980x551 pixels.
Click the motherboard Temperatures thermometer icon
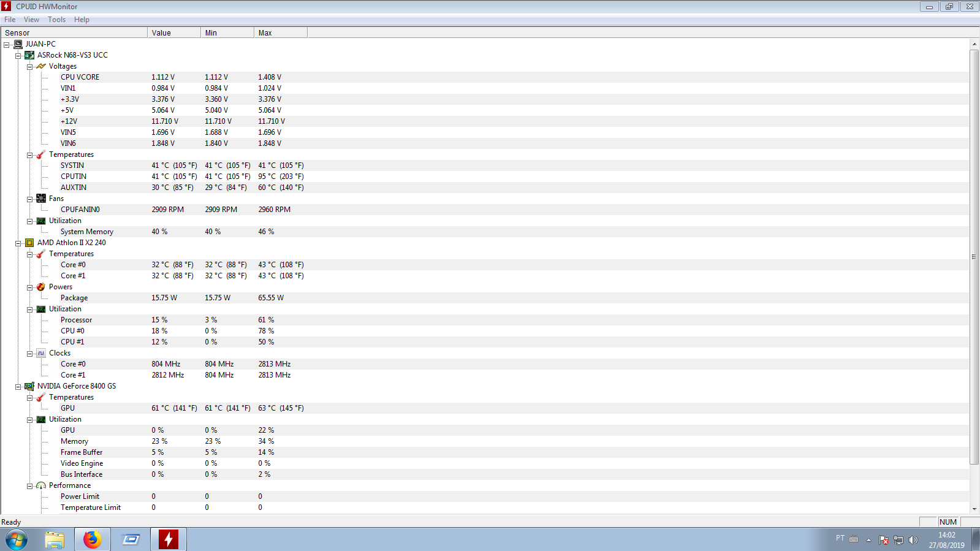[x=41, y=154]
